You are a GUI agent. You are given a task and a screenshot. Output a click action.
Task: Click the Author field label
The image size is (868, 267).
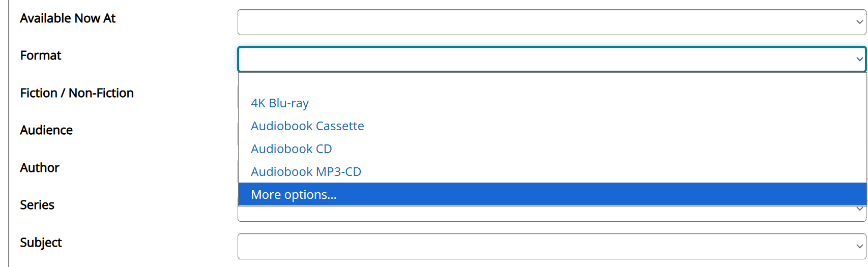click(40, 168)
